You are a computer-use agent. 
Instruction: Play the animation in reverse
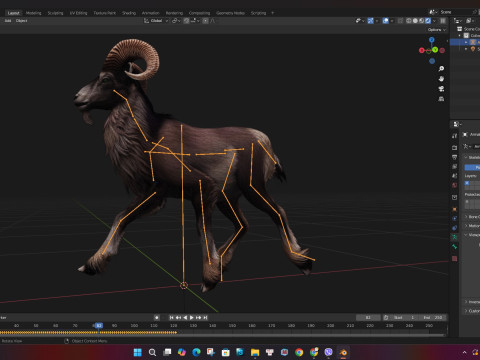[x=185, y=318]
